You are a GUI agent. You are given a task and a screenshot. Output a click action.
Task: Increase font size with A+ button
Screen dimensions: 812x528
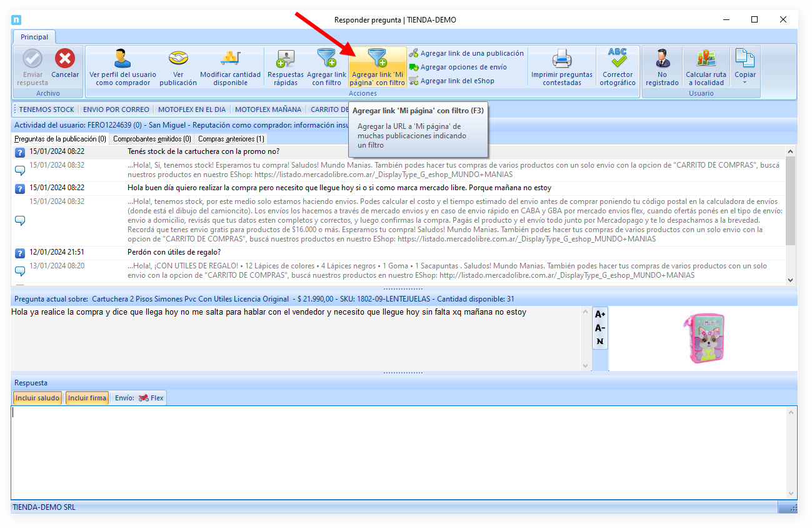click(600, 315)
